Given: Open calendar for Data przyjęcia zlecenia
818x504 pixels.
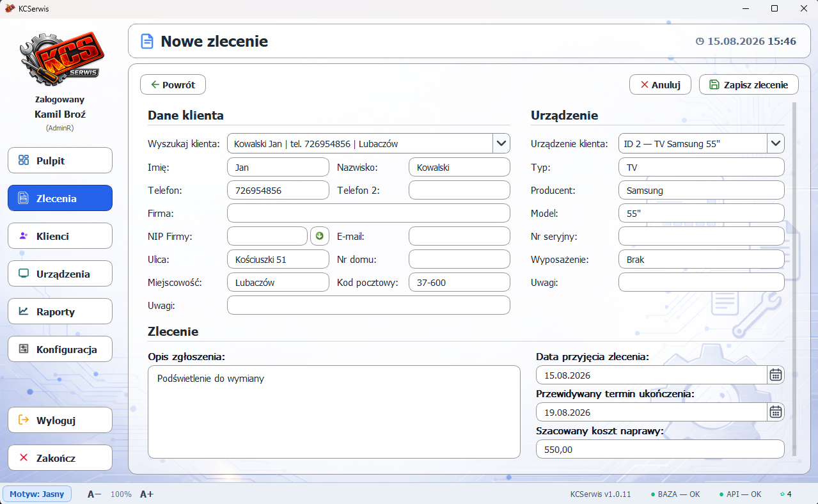Looking at the screenshot, I should pyautogui.click(x=776, y=375).
